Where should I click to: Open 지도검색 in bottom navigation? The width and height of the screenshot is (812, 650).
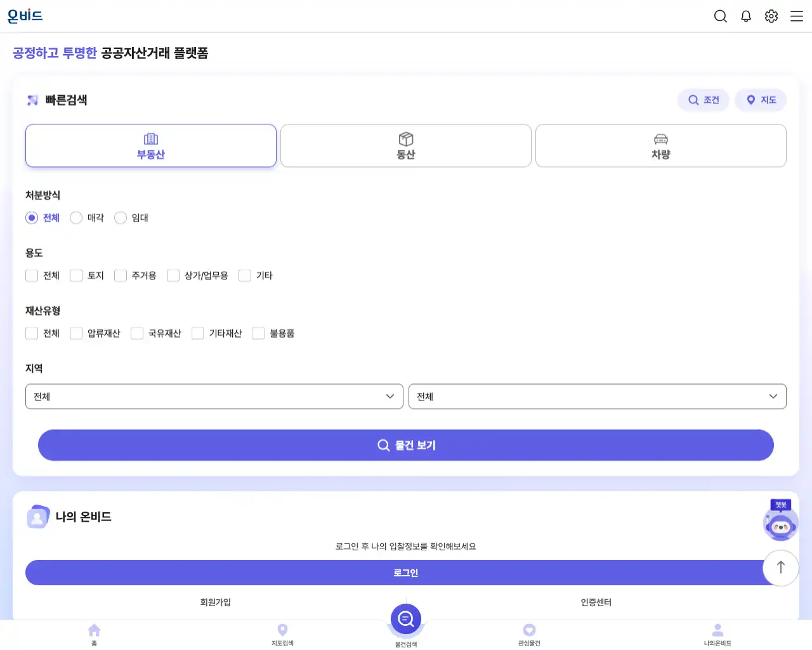tap(283, 635)
